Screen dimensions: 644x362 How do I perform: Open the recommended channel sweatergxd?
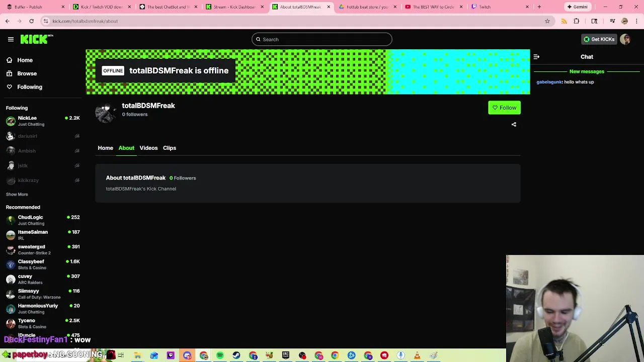pos(43,249)
